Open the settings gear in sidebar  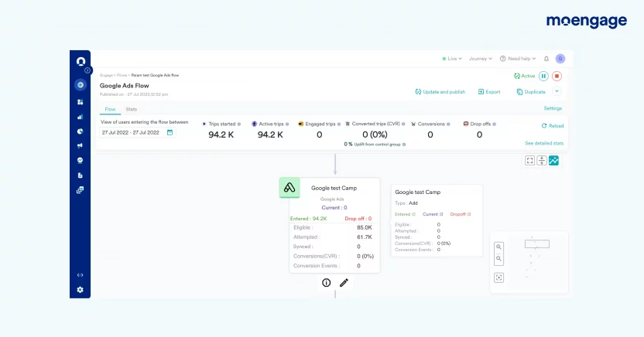pos(80,289)
